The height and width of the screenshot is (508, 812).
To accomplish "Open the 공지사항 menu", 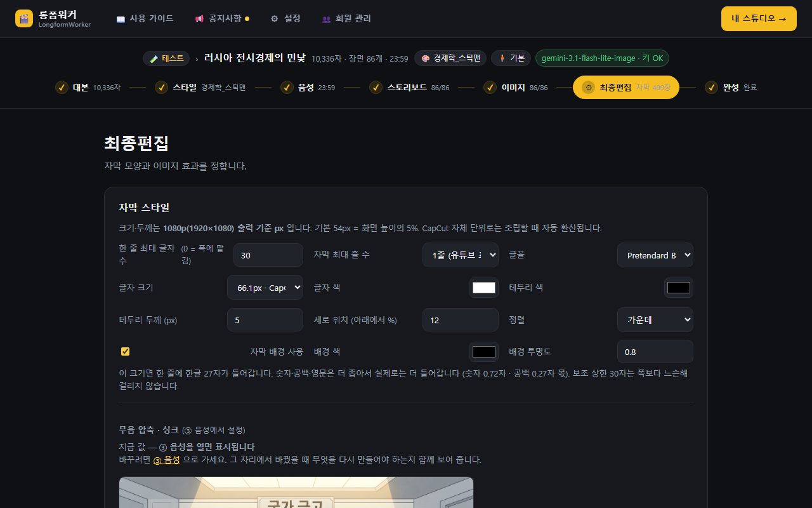I will point(222,18).
